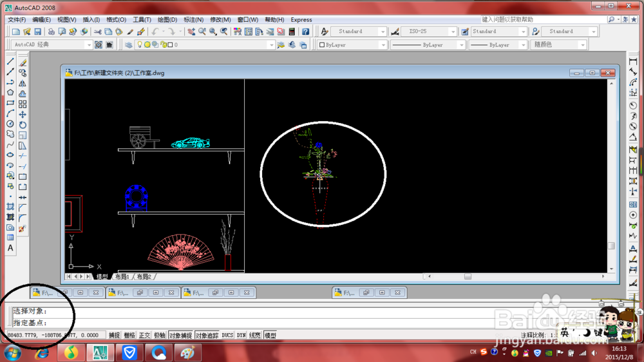Switch to the 布局1 layout tab

(122, 276)
